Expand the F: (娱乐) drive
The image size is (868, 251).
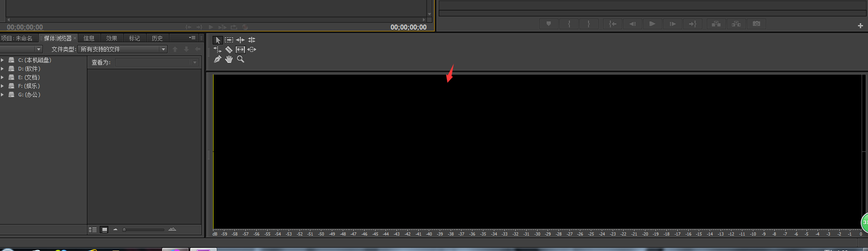(x=2, y=86)
